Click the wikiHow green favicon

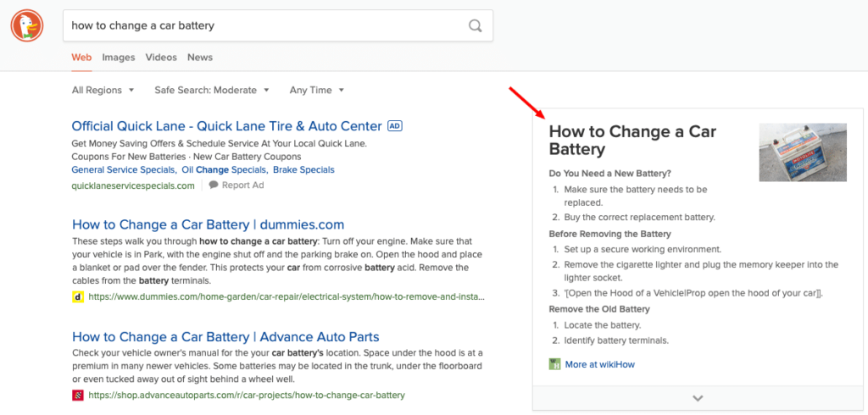pos(554,364)
